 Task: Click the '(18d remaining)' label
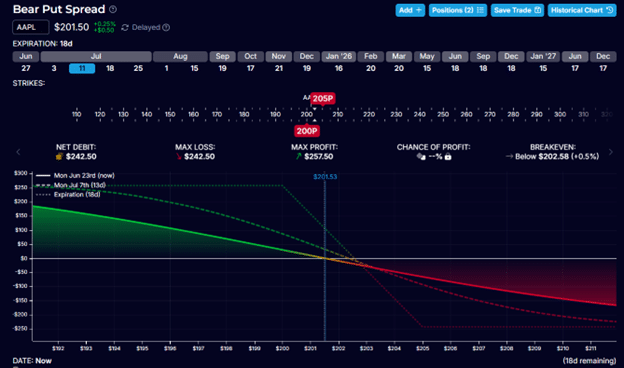coord(589,361)
